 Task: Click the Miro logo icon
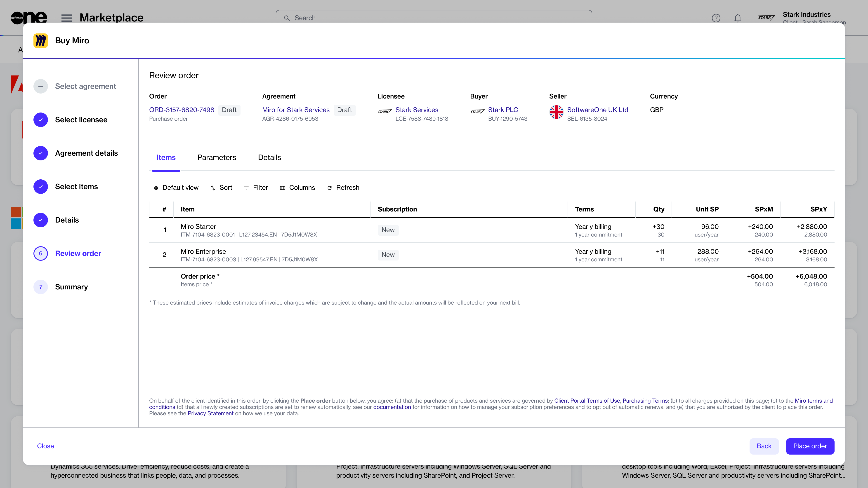pos(40,41)
